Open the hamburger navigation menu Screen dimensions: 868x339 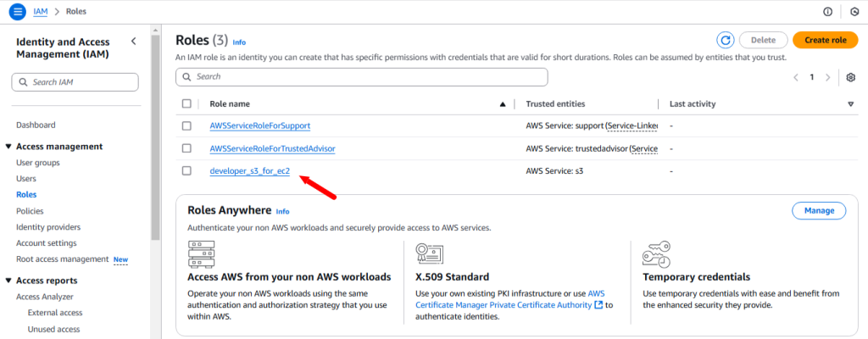click(17, 11)
